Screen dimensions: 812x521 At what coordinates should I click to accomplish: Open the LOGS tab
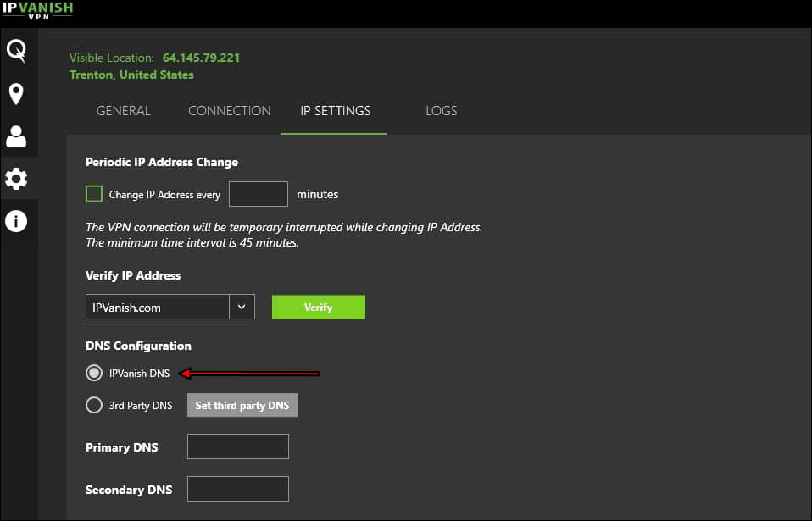pos(442,111)
